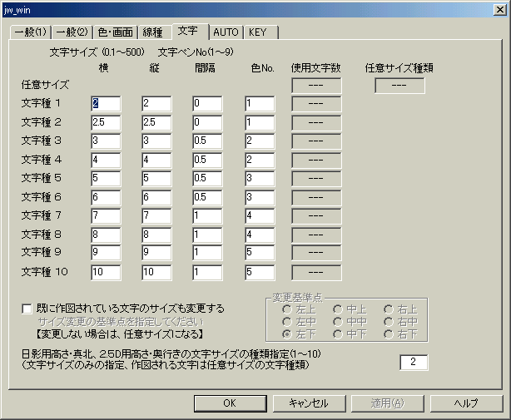Image resolution: width=511 pixels, height=420 pixels.
Task: Focus the 横 field for 文字種 4
Action: pyautogui.click(x=106, y=161)
